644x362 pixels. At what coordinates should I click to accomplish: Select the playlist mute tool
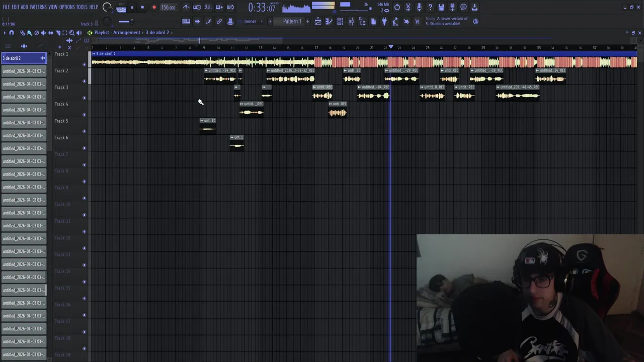(x=44, y=33)
